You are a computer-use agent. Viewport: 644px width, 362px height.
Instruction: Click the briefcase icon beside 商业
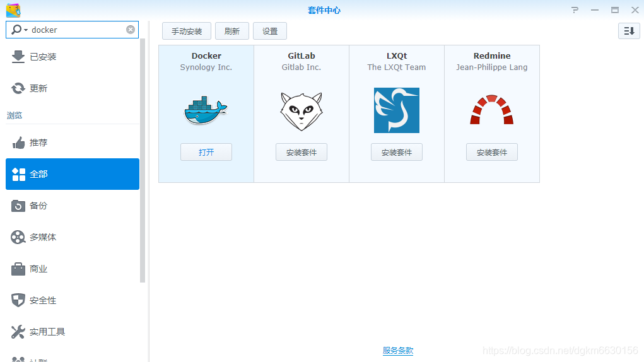18,269
